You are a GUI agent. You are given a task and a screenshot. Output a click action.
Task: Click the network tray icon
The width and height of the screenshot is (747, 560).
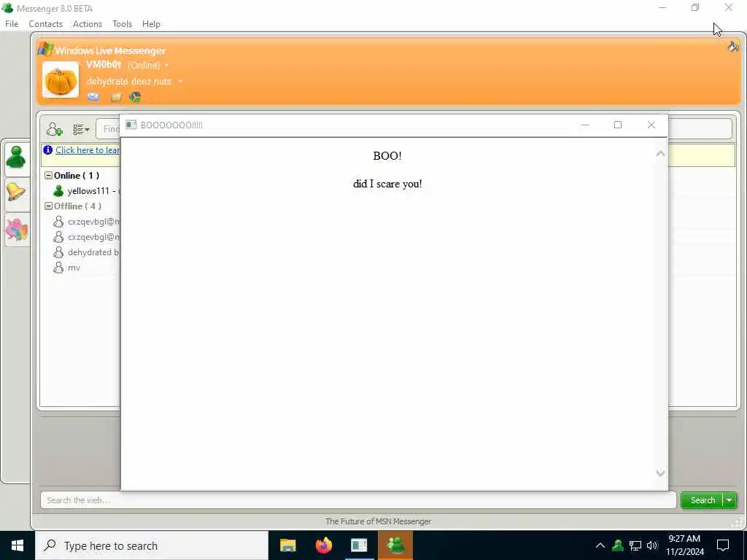click(x=635, y=545)
